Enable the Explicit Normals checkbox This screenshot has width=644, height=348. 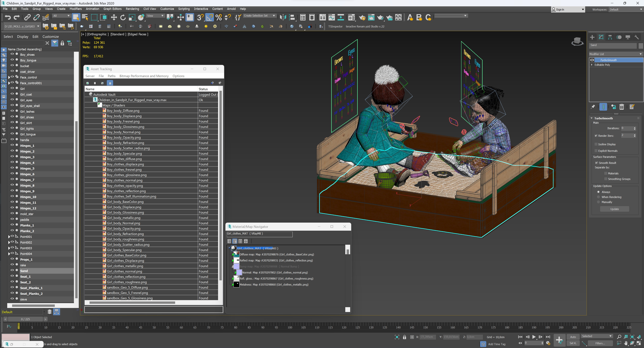click(596, 150)
